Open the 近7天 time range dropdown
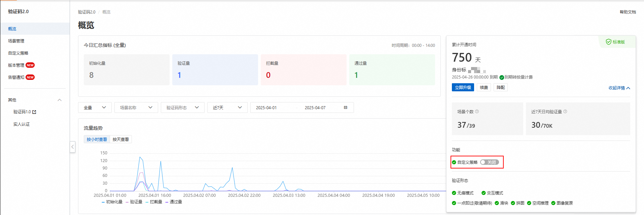The width and height of the screenshot is (644, 215). (x=227, y=107)
